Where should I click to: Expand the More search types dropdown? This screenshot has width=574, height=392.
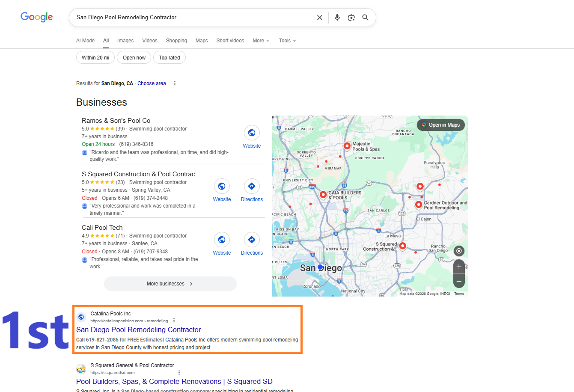click(261, 41)
